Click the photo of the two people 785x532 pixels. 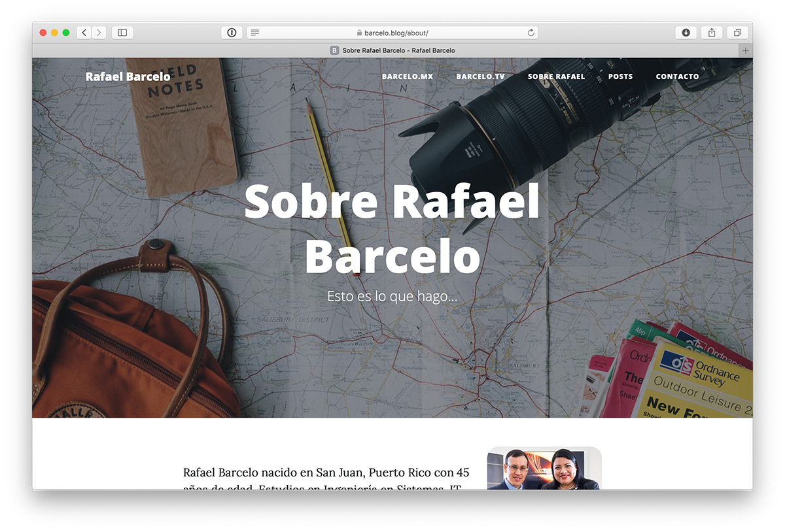click(x=544, y=469)
